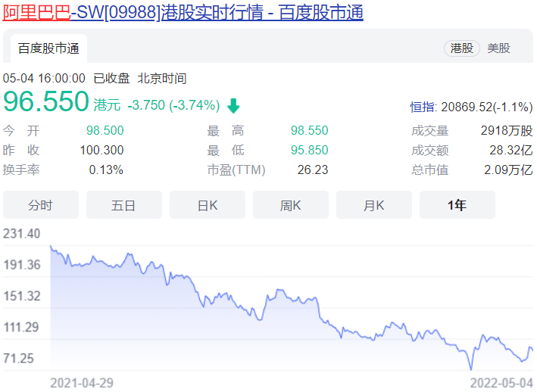Viewport: 537px width, 392px height.
Task: Open the 日K daily candlestick chart
Action: tap(208, 205)
